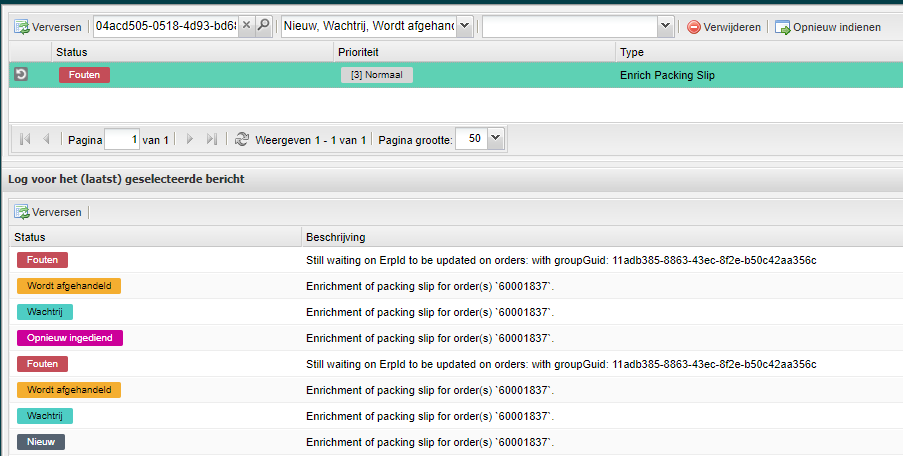Image resolution: width=903 pixels, height=456 pixels.
Task: Select the Enrich Packing Slip row
Action: coord(667,75)
